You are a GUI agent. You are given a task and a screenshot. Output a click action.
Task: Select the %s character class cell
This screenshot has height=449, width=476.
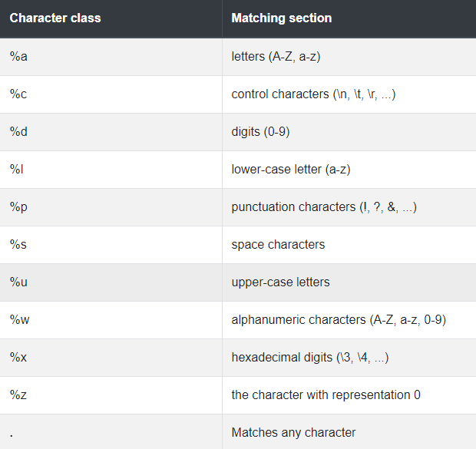click(x=18, y=244)
